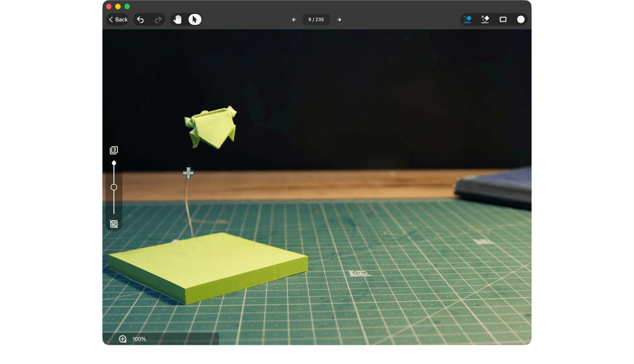The width and height of the screenshot is (634, 364).
Task: Advance to the next frame arrow
Action: (339, 19)
